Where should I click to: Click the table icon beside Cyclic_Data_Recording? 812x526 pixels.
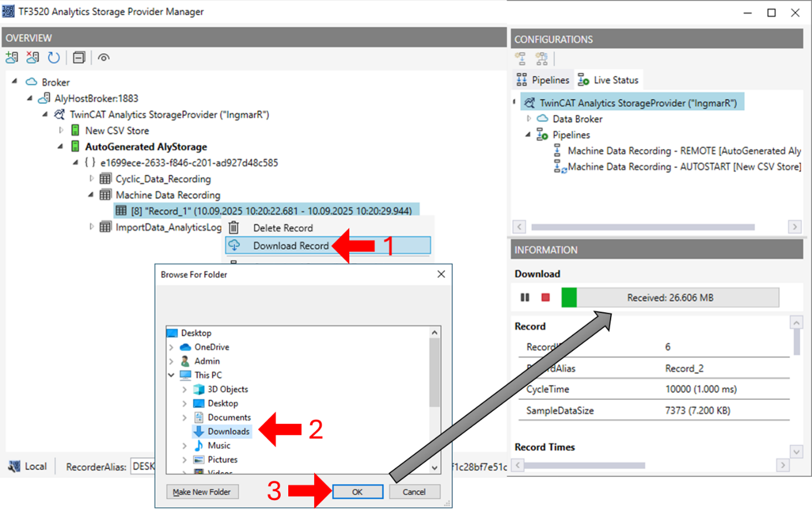tap(105, 179)
